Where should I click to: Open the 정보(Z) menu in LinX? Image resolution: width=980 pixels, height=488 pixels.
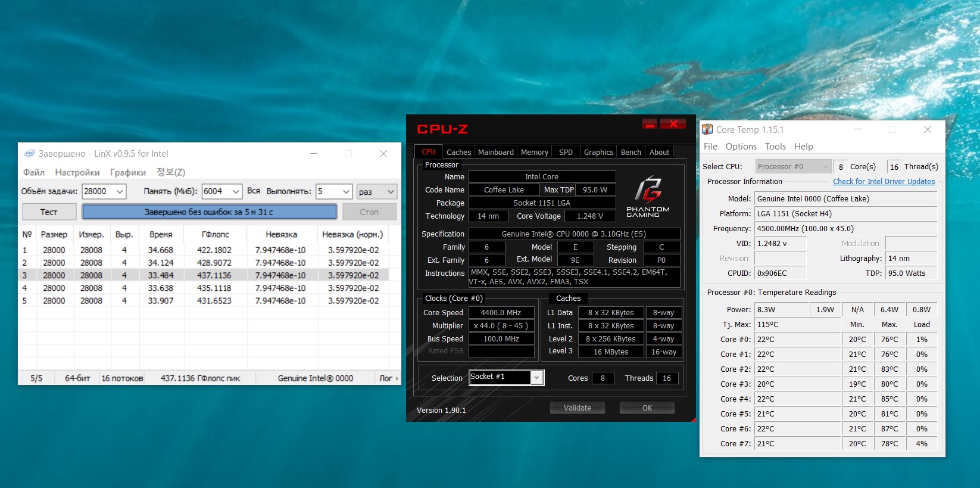(x=171, y=172)
